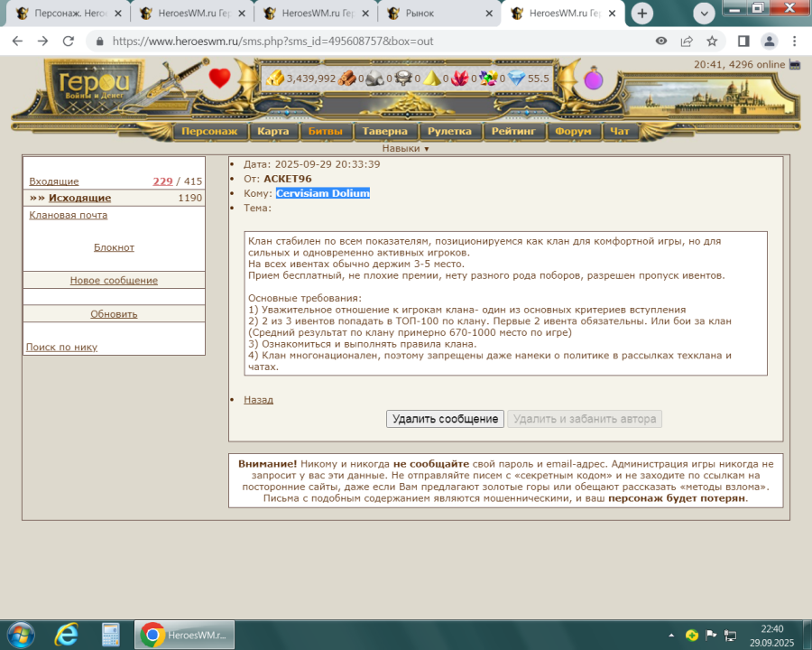
Task: Show hidden system tray icons
Action: point(669,635)
